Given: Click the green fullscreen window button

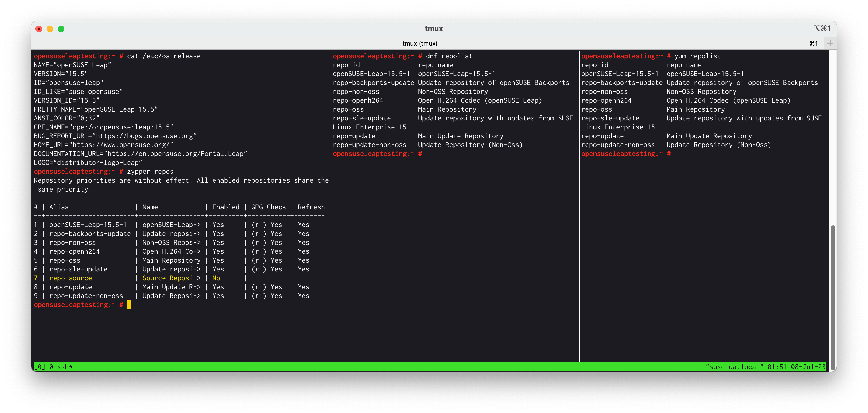Looking at the screenshot, I should point(61,29).
